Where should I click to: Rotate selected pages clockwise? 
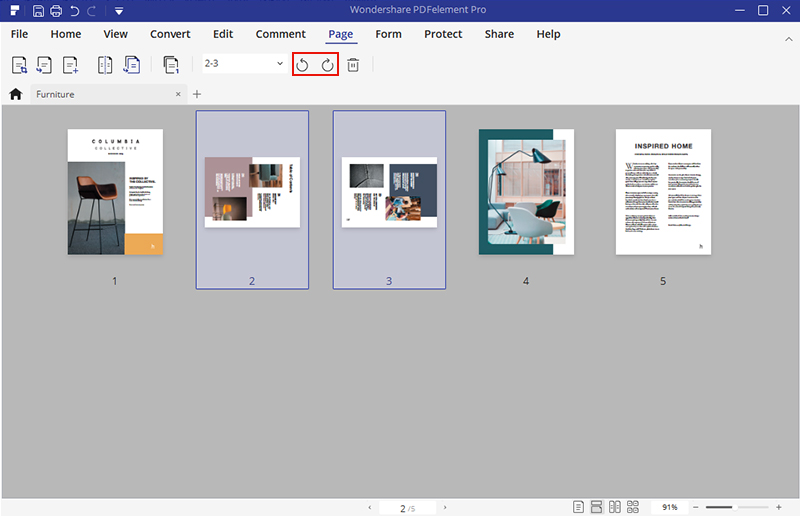pos(327,65)
